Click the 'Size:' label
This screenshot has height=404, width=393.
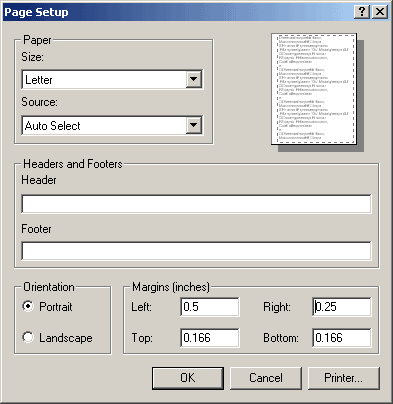[32, 57]
